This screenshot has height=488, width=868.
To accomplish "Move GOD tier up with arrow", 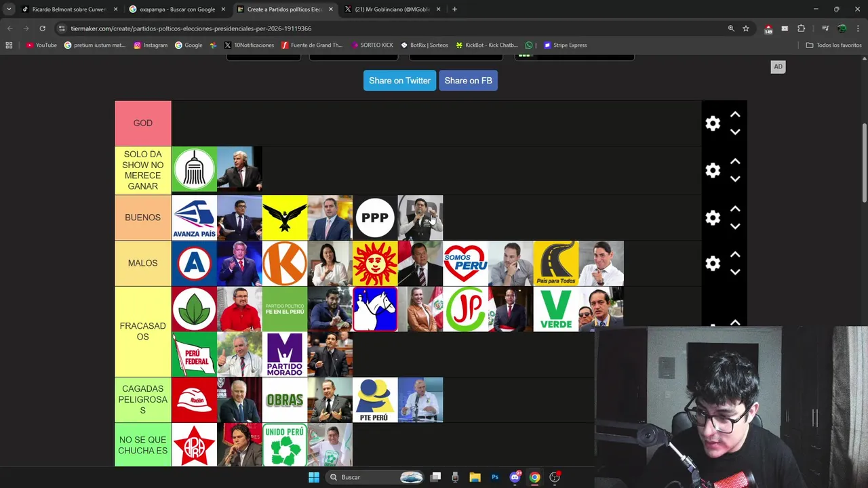I will pos(735,115).
